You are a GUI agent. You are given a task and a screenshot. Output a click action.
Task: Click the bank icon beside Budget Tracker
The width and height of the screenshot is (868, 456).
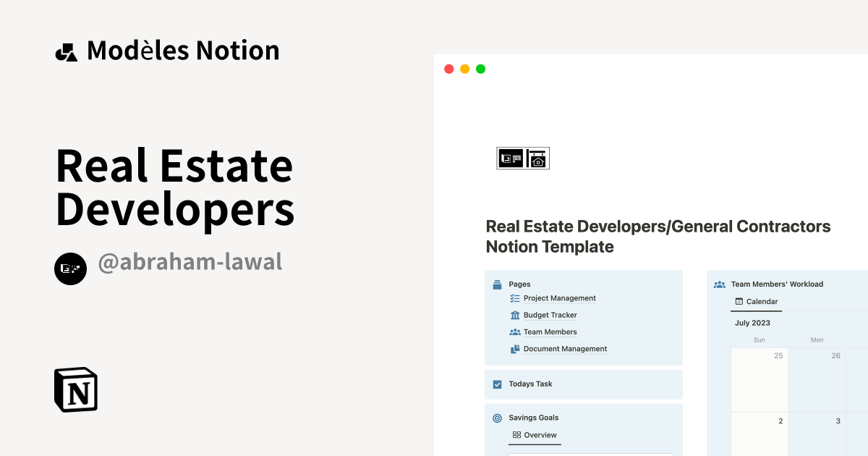515,315
